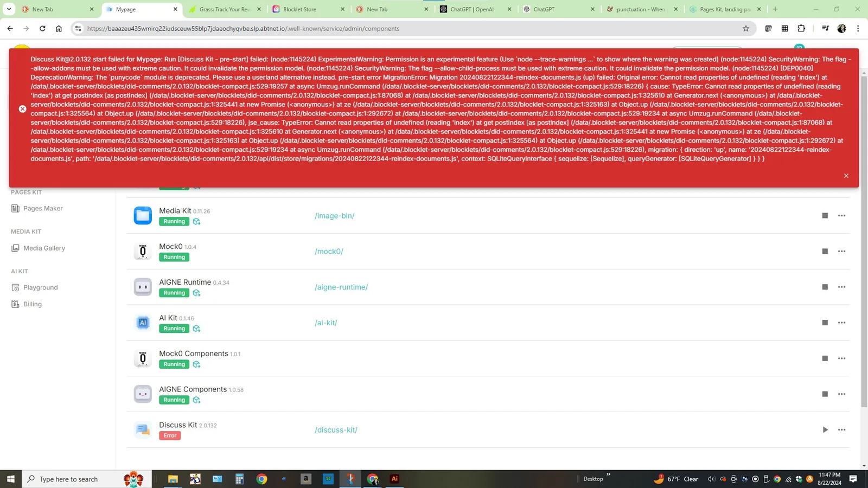Click the Error badge under Discuss Kit
The width and height of the screenshot is (868, 488).
coord(170,436)
